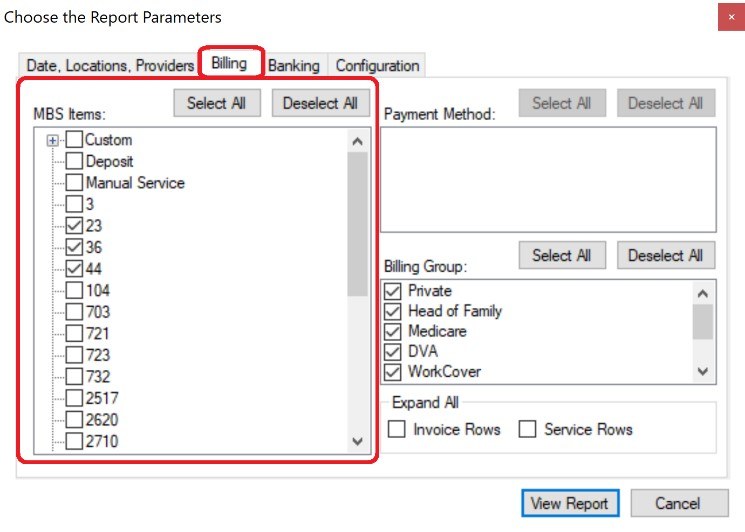Enable Expand All Invoice Rows

[x=397, y=429]
